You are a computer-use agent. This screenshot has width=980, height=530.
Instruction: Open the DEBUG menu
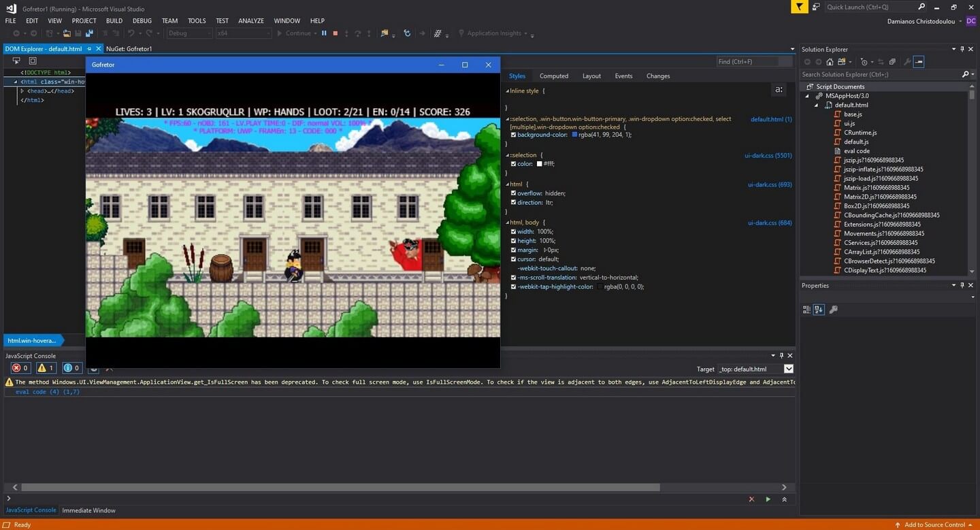(x=142, y=21)
